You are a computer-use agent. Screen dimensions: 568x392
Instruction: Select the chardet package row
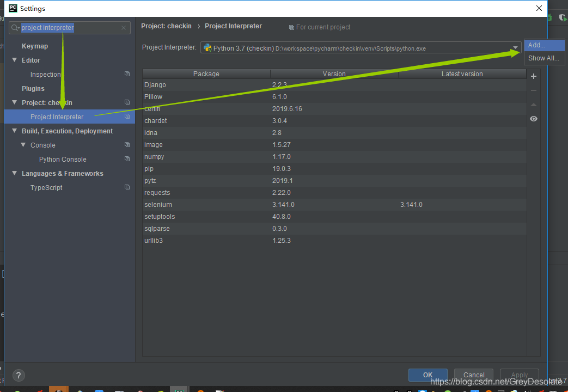pyautogui.click(x=334, y=121)
